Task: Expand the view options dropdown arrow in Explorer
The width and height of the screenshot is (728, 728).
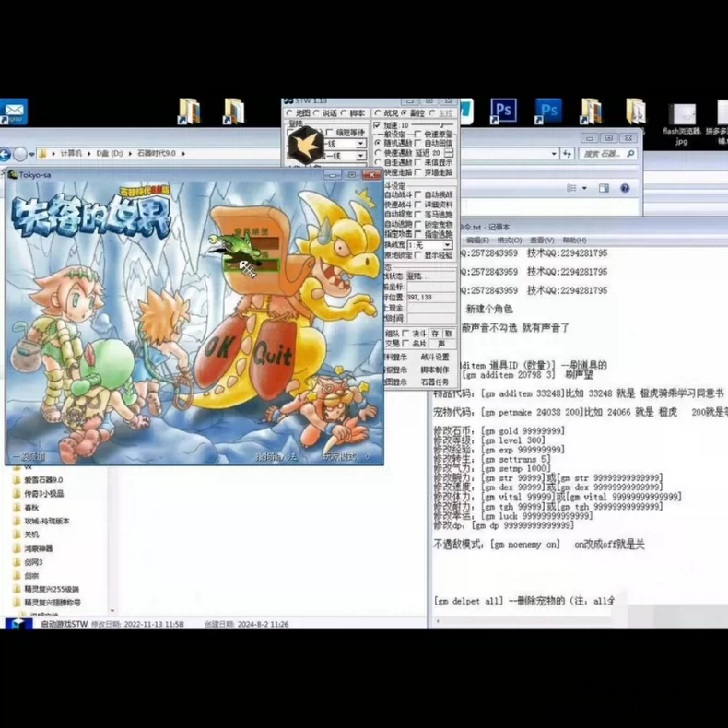Action: tap(584, 188)
